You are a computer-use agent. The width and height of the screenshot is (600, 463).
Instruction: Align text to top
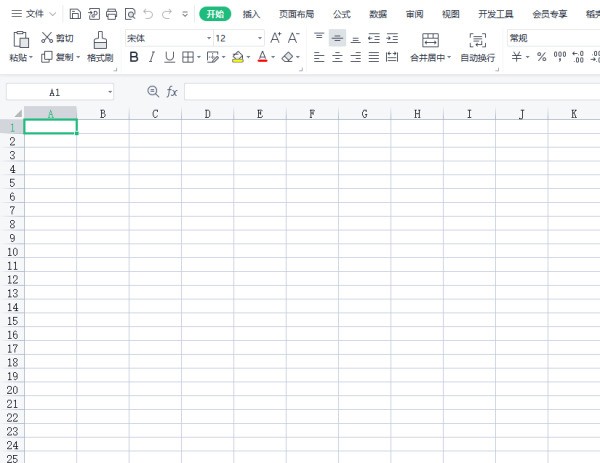pos(319,37)
